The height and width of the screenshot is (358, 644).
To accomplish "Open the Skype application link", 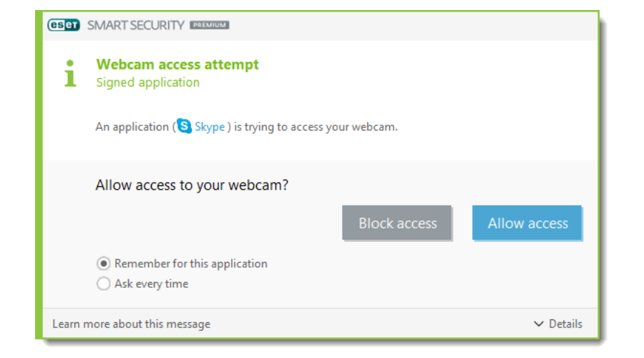I will 210,127.
